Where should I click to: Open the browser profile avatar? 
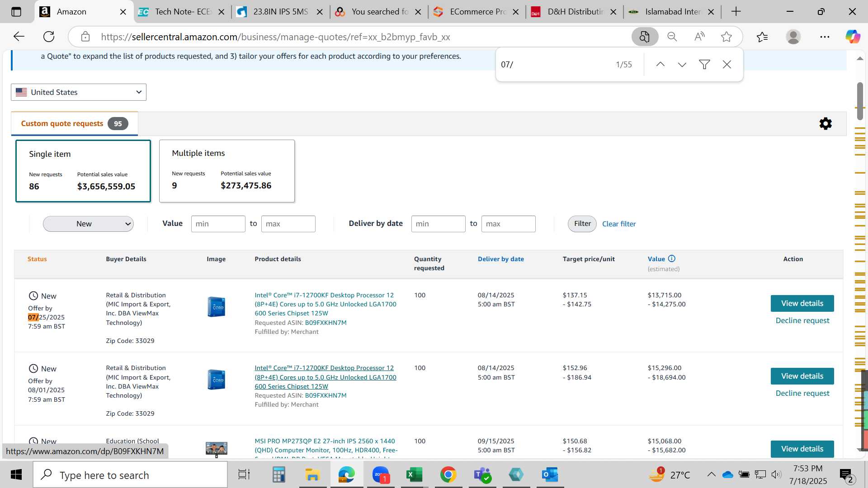793,37
